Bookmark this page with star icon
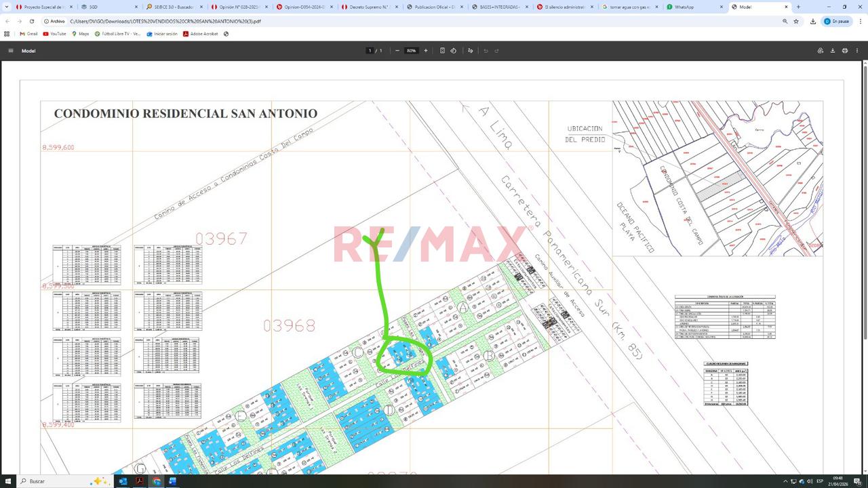This screenshot has width=868, height=488. coord(796,21)
